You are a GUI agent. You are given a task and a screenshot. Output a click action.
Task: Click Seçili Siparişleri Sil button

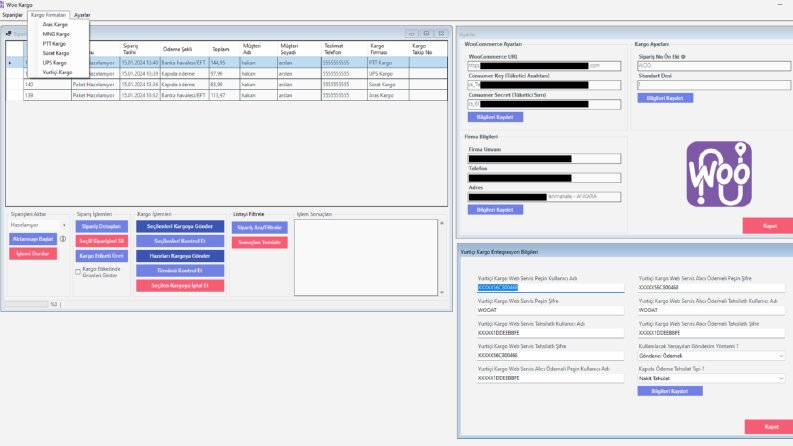[102, 241]
